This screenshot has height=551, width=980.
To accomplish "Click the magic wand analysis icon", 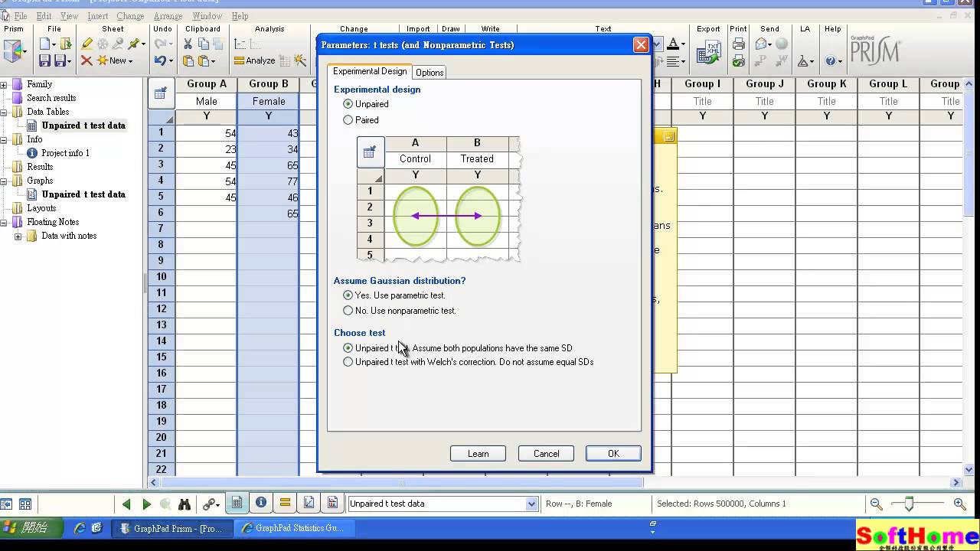I will (300, 60).
